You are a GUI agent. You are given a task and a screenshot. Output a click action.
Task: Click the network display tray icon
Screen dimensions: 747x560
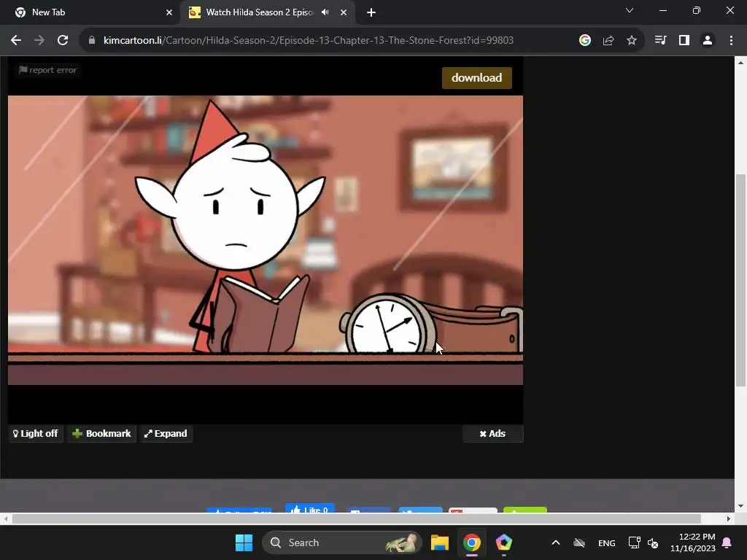[x=634, y=542]
